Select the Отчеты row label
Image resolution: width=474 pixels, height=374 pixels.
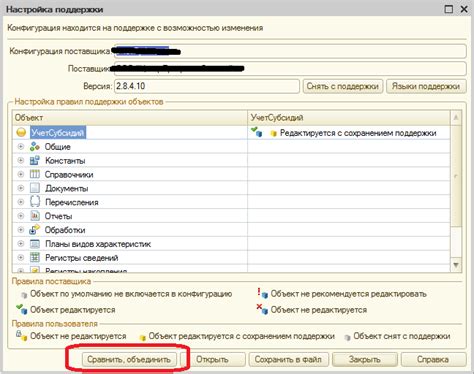(58, 216)
